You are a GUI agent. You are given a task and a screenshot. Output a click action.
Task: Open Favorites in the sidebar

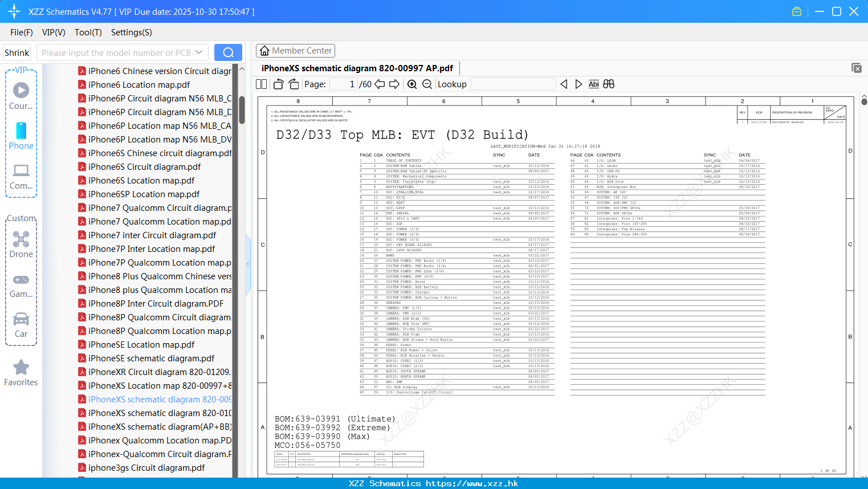point(21,373)
